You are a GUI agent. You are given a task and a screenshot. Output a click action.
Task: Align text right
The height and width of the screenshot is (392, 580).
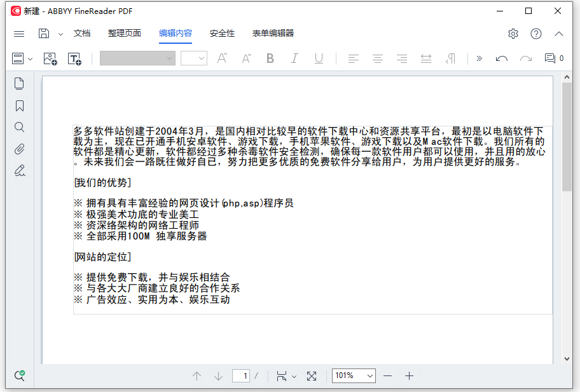402,58
